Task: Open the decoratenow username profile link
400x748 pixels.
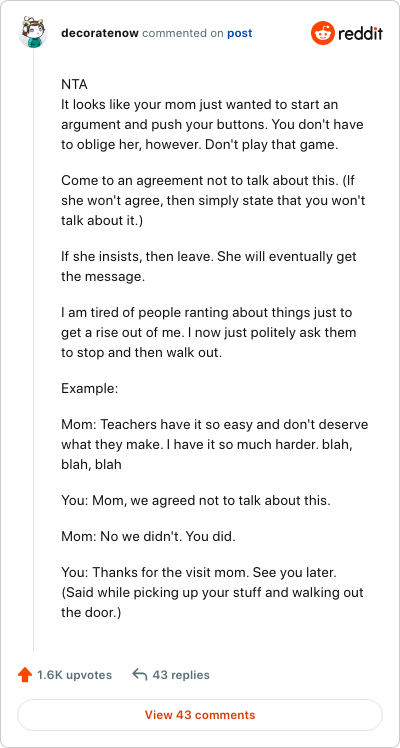Action: (100, 33)
